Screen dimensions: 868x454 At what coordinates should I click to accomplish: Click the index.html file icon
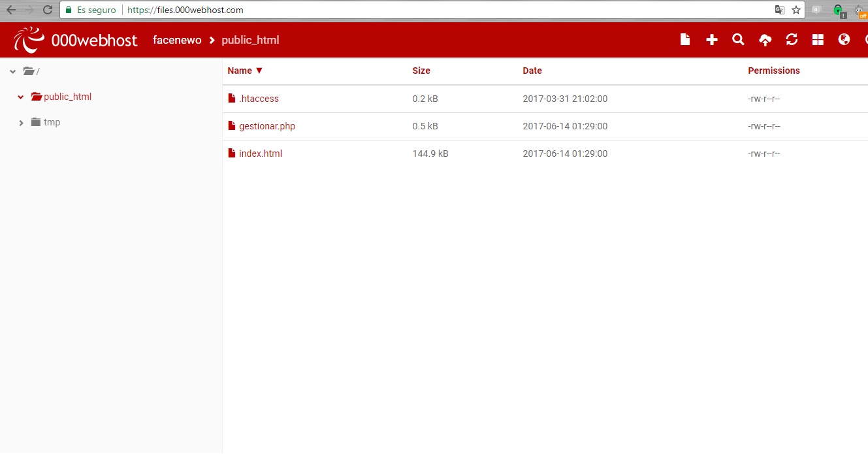231,153
